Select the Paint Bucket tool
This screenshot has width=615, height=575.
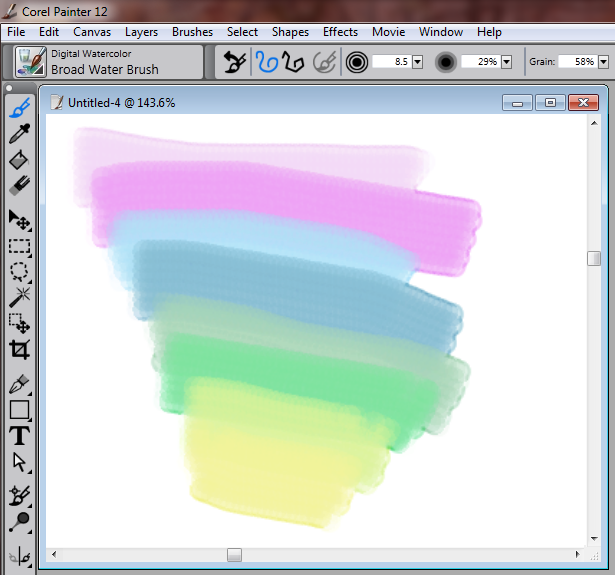pos(19,160)
